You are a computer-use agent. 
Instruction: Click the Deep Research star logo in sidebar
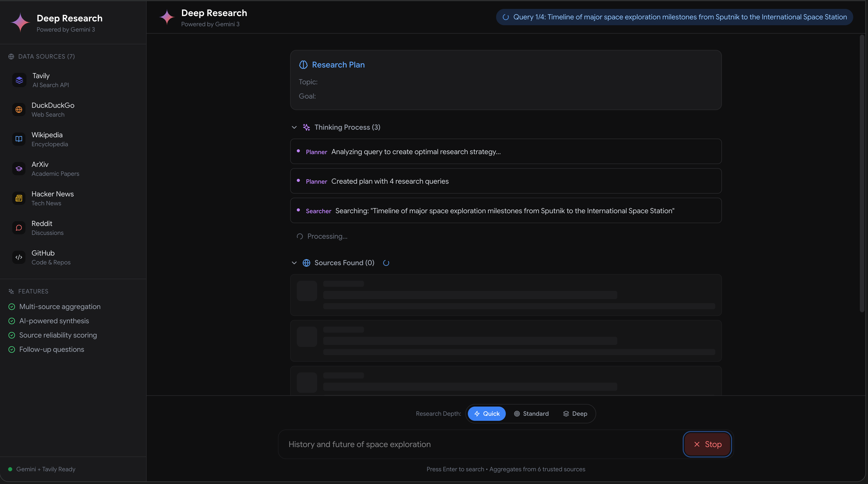(x=21, y=23)
